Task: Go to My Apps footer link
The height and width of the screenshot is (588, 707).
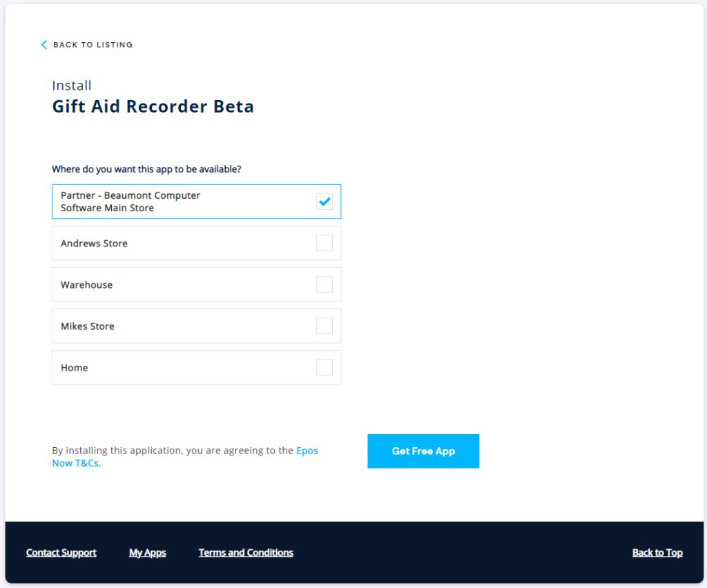Action: [148, 552]
